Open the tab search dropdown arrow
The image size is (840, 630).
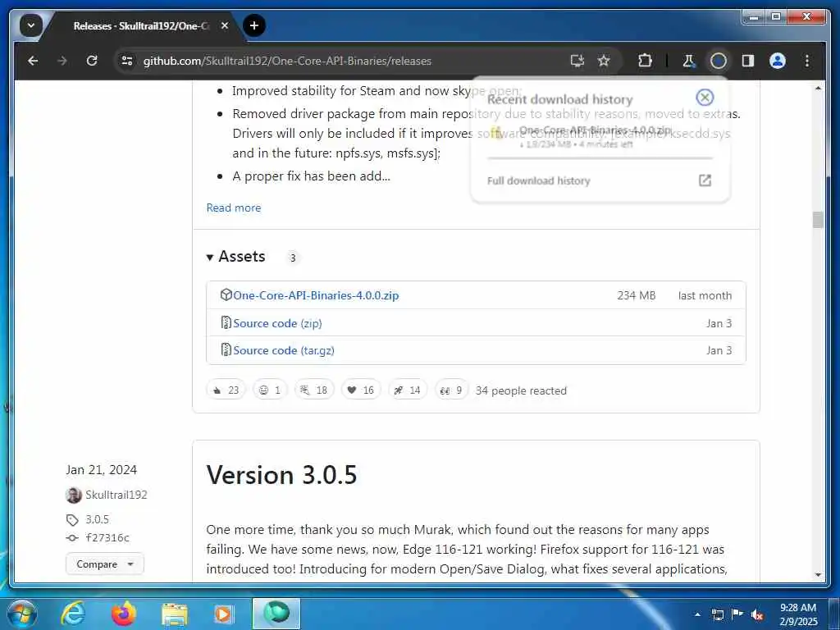click(30, 25)
